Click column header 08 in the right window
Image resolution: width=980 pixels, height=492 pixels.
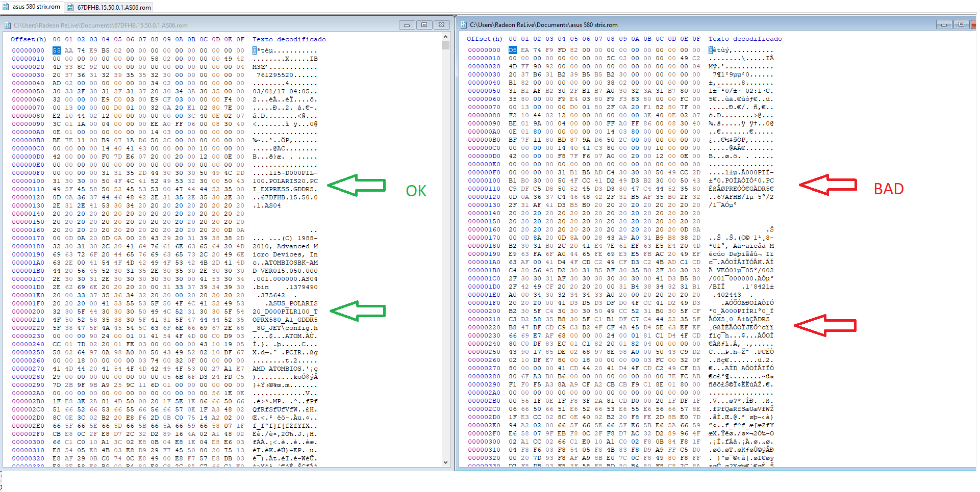611,39
